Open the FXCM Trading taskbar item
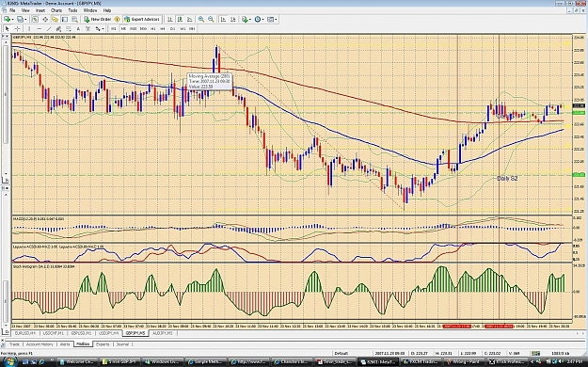 click(x=421, y=361)
